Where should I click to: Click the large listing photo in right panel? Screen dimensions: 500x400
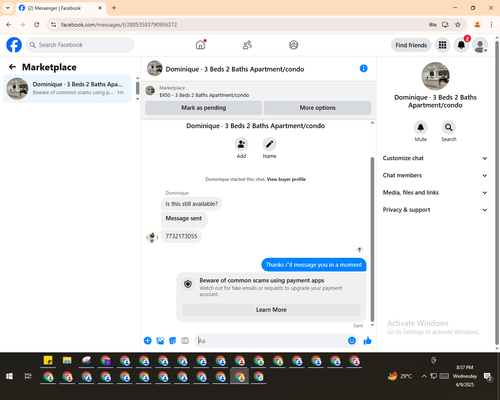pyautogui.click(x=435, y=76)
